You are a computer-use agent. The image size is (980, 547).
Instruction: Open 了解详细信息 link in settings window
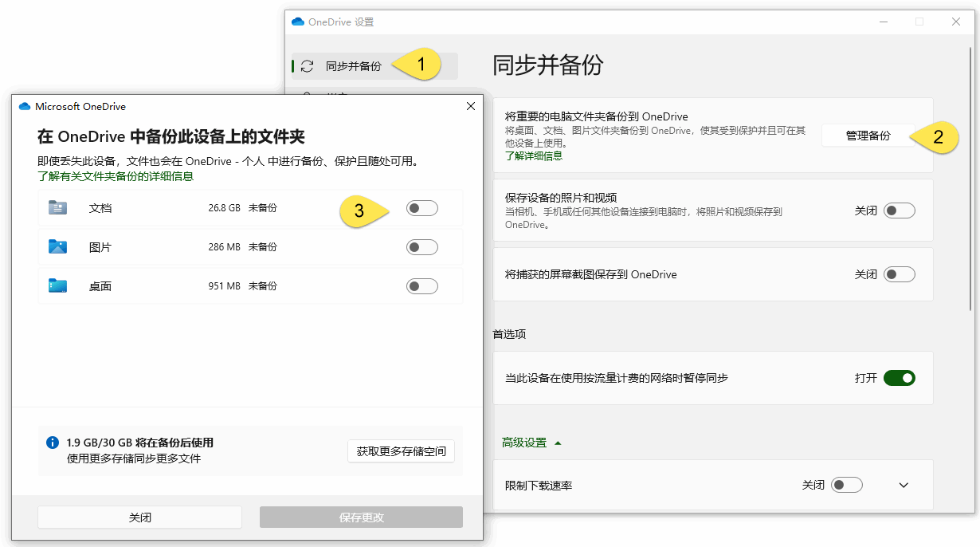pos(534,155)
